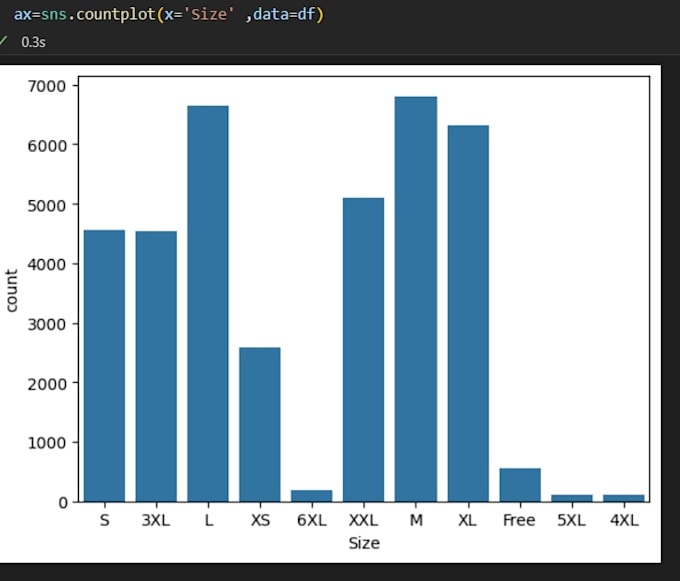Click the 1000 y-axis tick label

[47, 443]
